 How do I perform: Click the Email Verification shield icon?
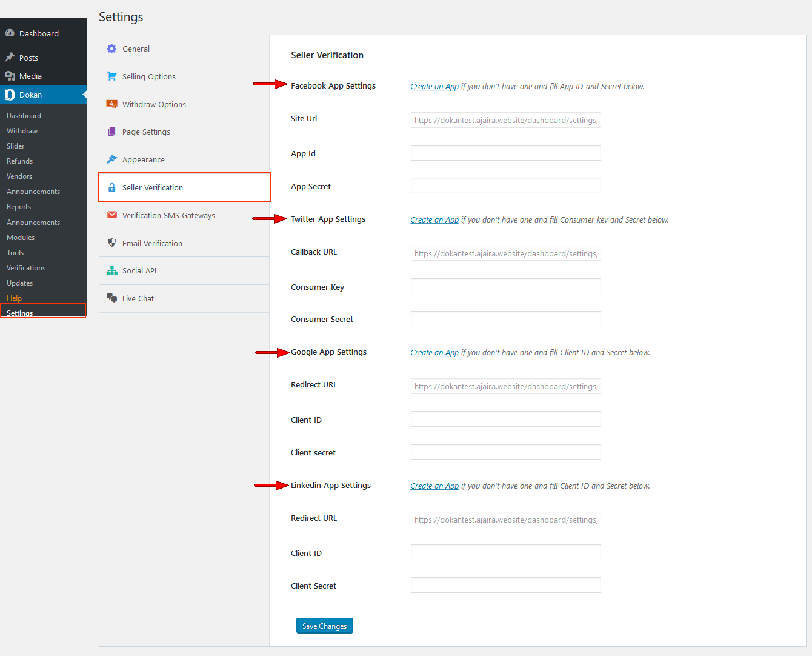click(x=111, y=243)
